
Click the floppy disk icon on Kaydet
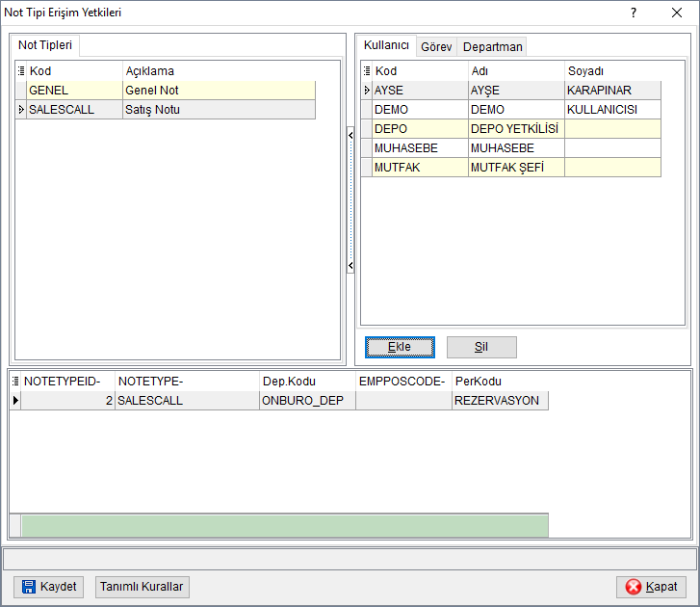pos(29,587)
